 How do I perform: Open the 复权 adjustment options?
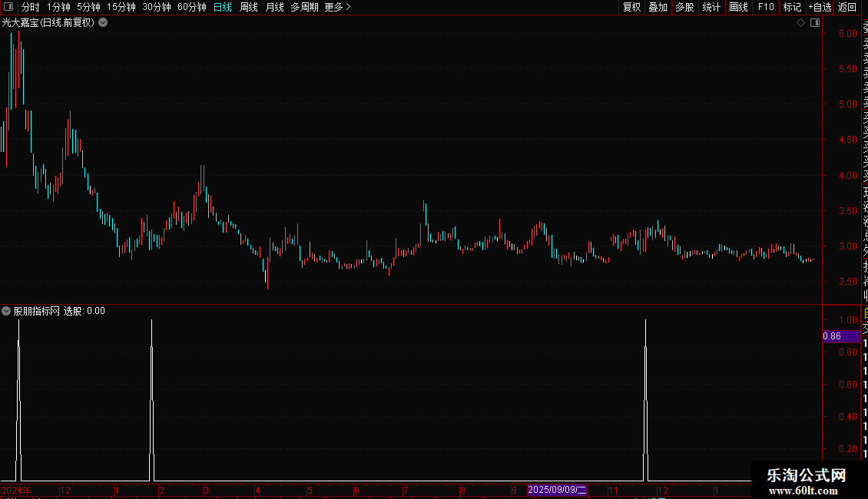coord(631,7)
